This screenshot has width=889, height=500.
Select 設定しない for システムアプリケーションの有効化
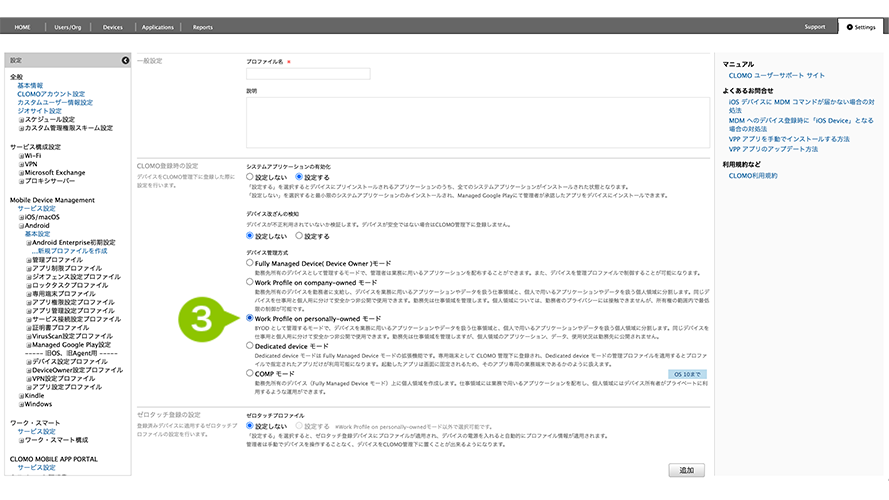[x=249, y=177]
